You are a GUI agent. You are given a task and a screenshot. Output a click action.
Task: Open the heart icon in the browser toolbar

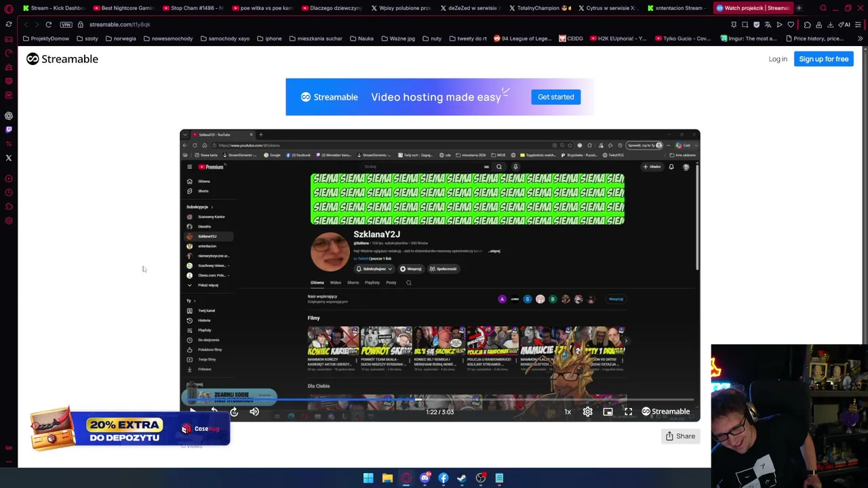click(791, 24)
